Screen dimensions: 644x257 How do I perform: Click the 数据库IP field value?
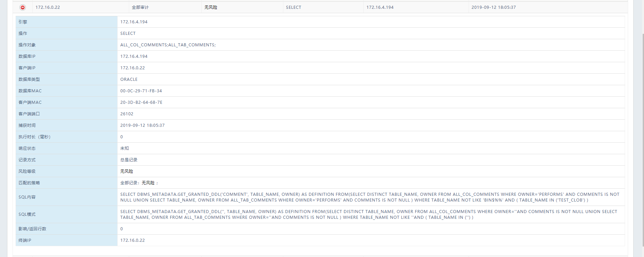click(x=134, y=56)
